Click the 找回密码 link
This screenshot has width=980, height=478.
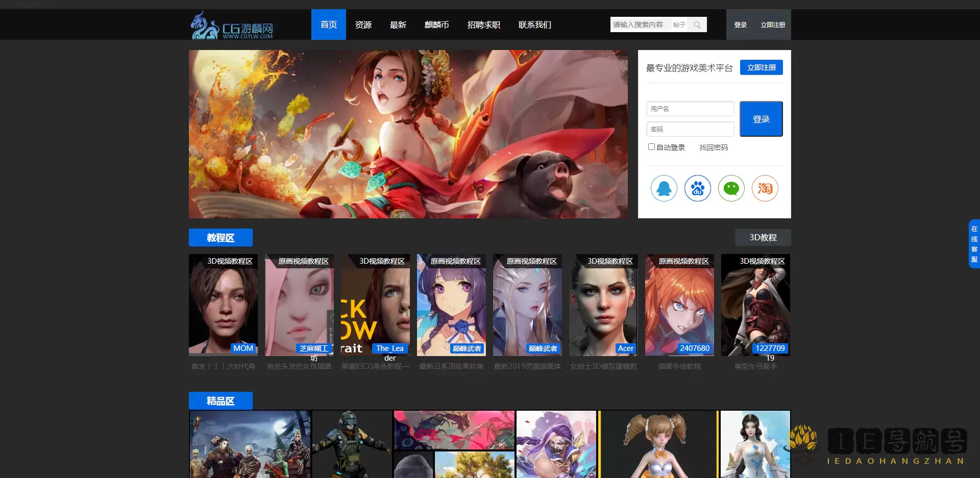coord(713,147)
